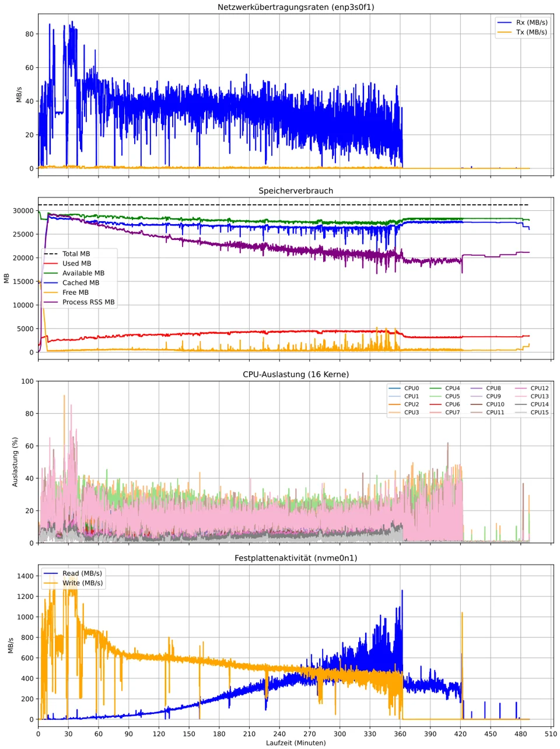This screenshot has width=560, height=749.
Task: Select the "Tx (MB/s)" legend entry
Action: coord(521,32)
